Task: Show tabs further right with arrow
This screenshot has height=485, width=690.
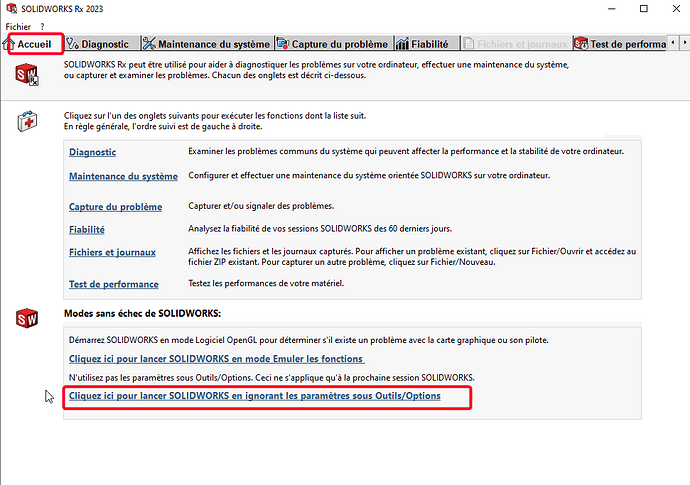Action: click(685, 43)
